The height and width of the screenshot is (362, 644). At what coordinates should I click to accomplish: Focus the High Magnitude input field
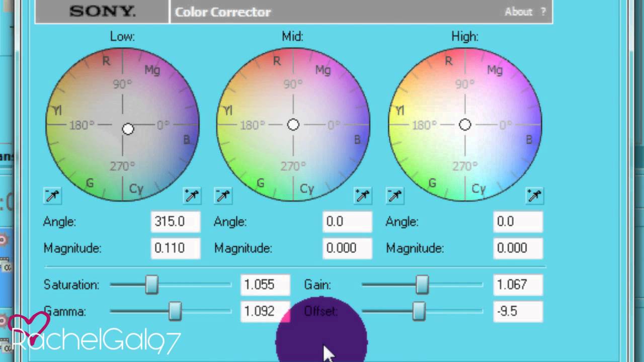(x=518, y=248)
